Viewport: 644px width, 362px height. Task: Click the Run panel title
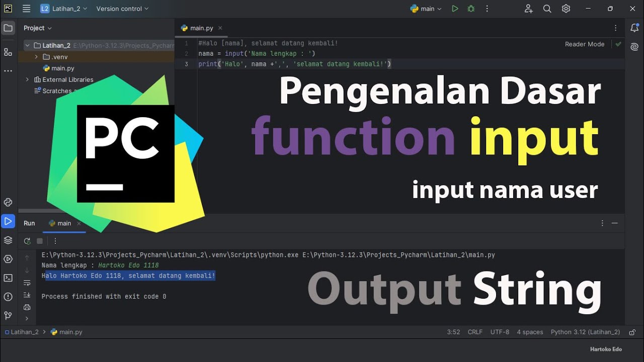pos(29,223)
